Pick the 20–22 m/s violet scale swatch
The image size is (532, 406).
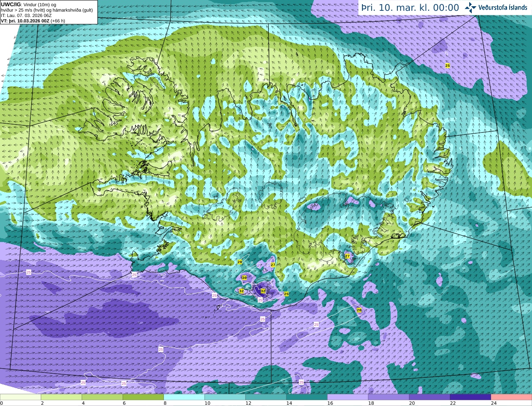430,397
